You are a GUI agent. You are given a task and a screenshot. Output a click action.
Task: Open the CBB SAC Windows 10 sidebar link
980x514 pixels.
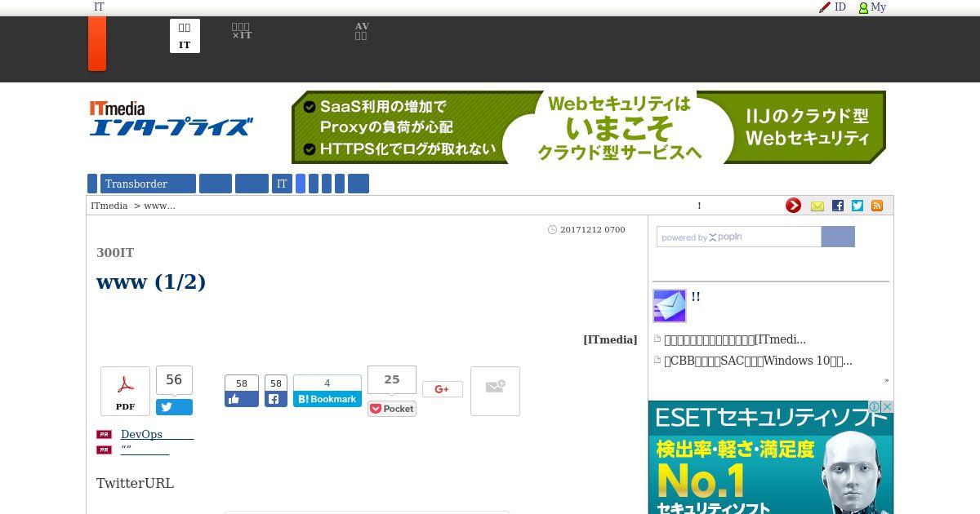pos(758,361)
